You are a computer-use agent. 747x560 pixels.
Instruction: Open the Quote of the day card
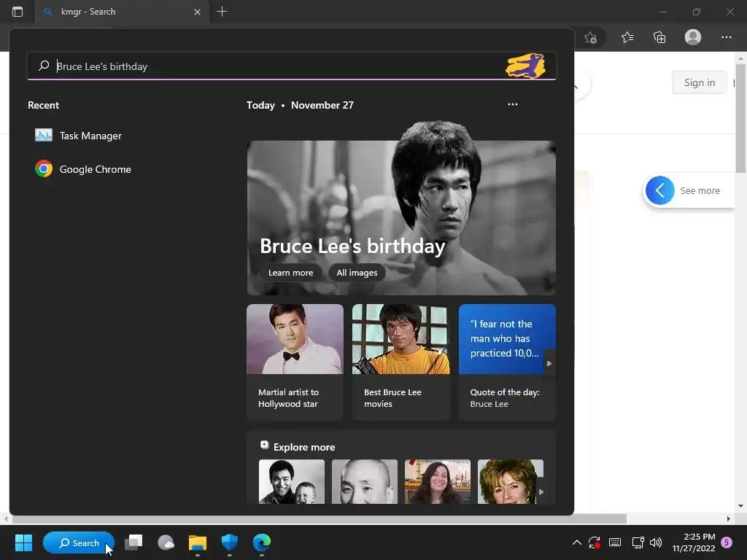coord(507,362)
